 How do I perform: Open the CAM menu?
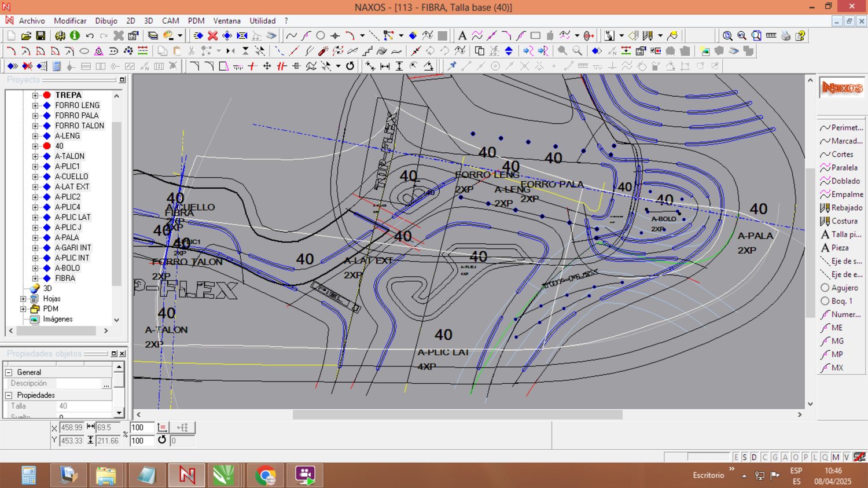point(170,21)
